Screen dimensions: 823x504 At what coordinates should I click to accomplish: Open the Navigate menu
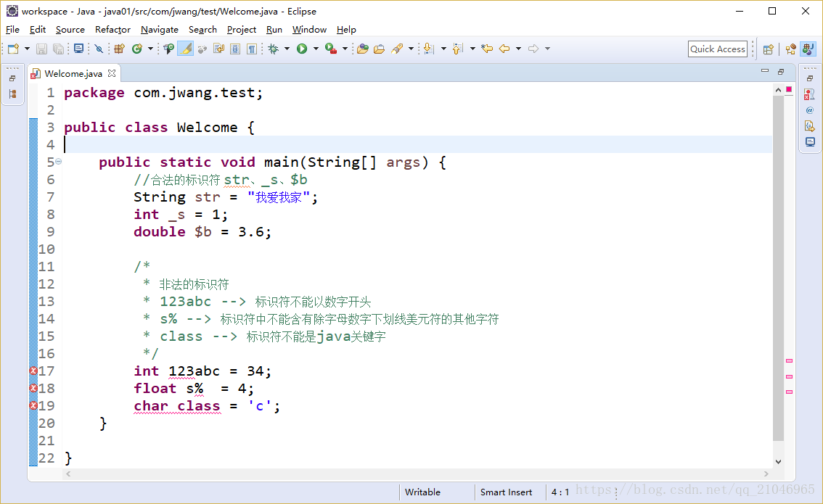160,29
